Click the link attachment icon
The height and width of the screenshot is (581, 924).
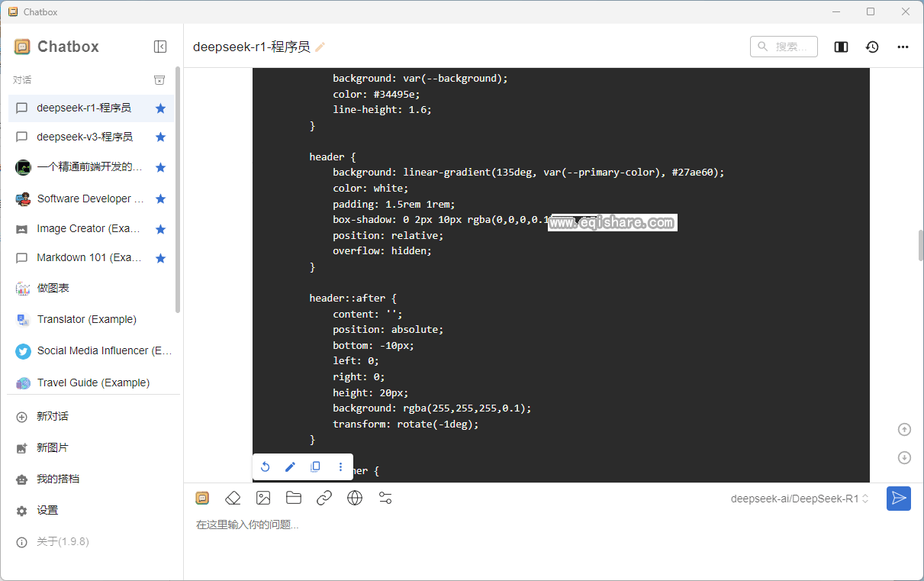point(324,499)
